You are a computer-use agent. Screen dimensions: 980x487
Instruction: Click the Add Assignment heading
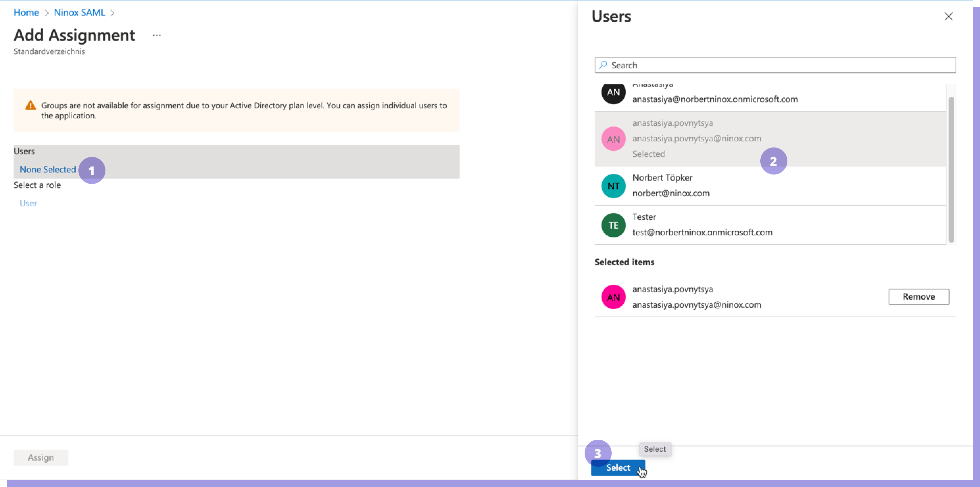tap(75, 35)
